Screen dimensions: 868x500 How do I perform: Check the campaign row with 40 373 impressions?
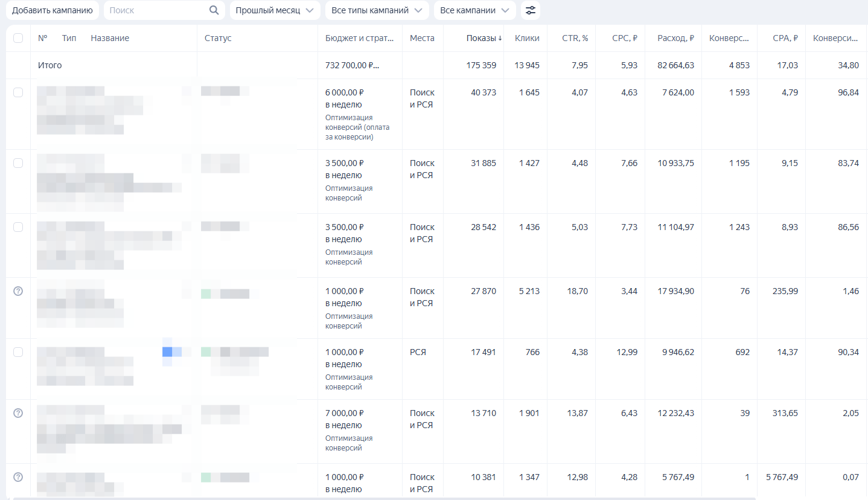click(18, 92)
